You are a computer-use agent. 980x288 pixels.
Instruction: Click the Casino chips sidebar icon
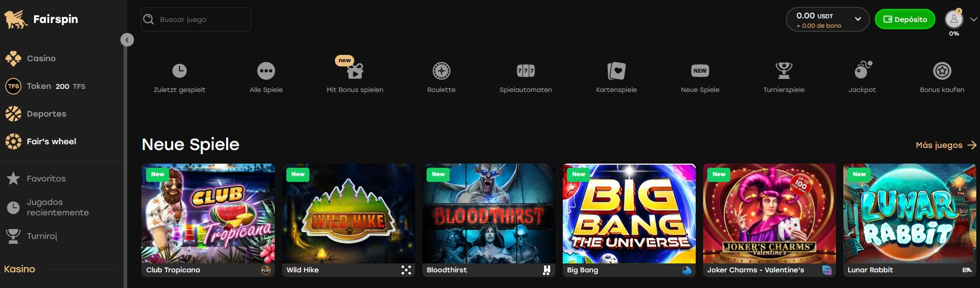[13, 59]
